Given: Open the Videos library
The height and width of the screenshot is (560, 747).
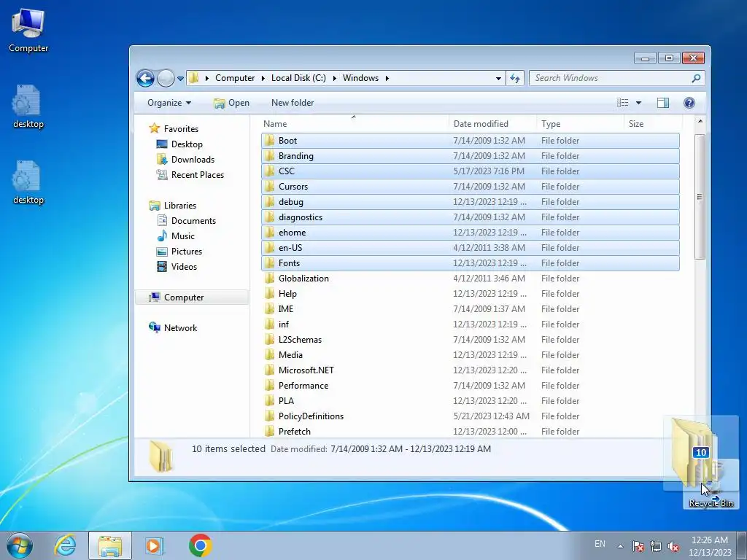Looking at the screenshot, I should 185,267.
